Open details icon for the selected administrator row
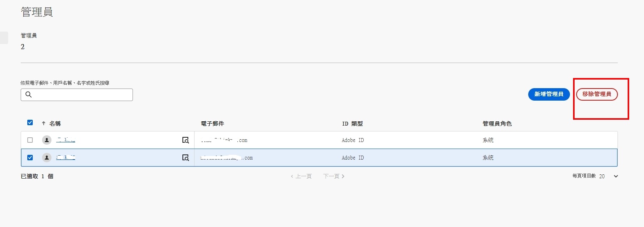 (x=186, y=158)
